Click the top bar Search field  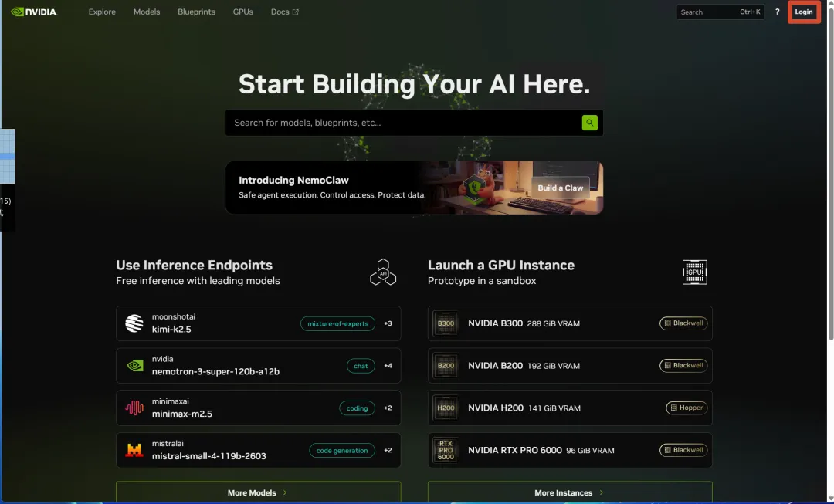coord(720,12)
